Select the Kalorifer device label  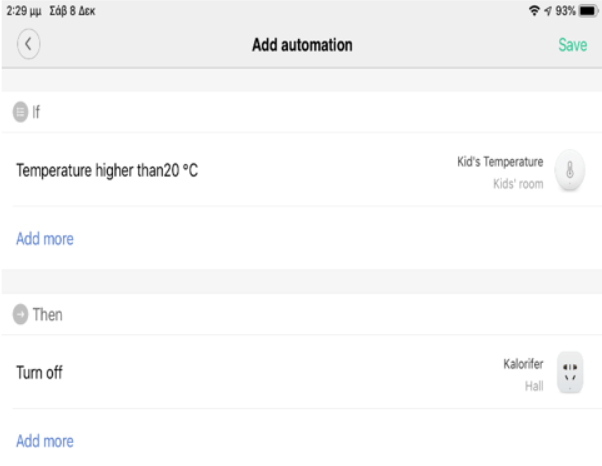coord(523,365)
